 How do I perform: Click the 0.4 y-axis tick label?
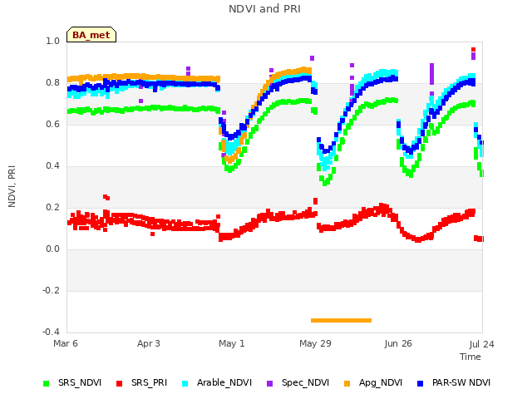pos(52,166)
